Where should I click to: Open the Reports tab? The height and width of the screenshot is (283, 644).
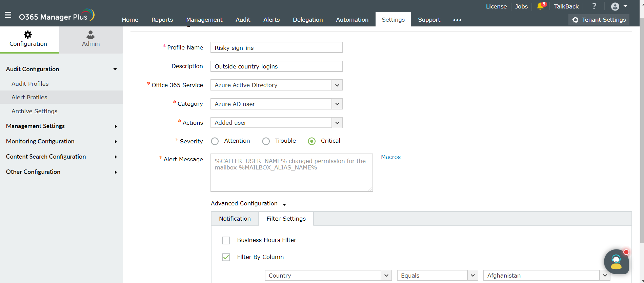(162, 20)
